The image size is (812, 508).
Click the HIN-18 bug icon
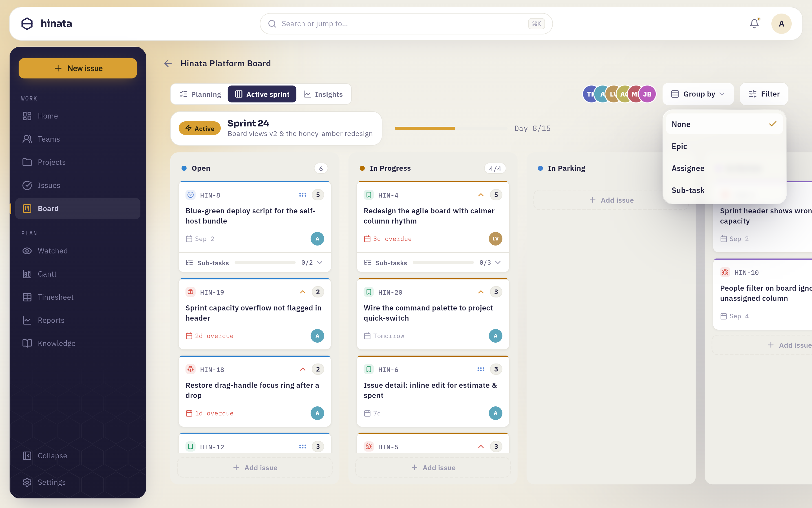point(191,369)
